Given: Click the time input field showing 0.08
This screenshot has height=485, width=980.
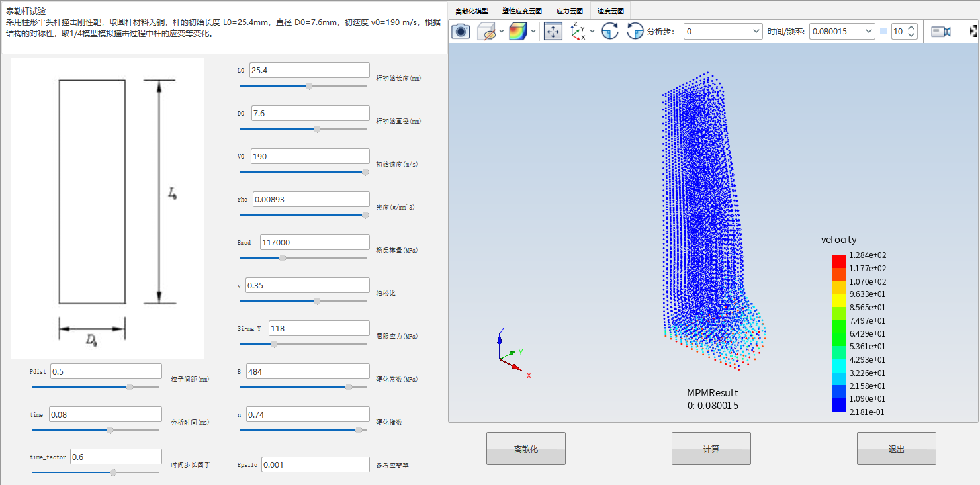Looking at the screenshot, I should [106, 414].
